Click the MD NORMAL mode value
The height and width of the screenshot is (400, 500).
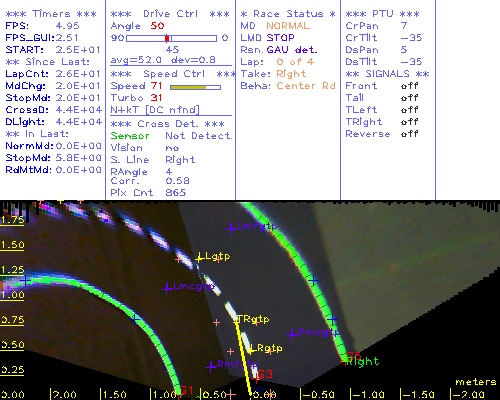pyautogui.click(x=288, y=26)
